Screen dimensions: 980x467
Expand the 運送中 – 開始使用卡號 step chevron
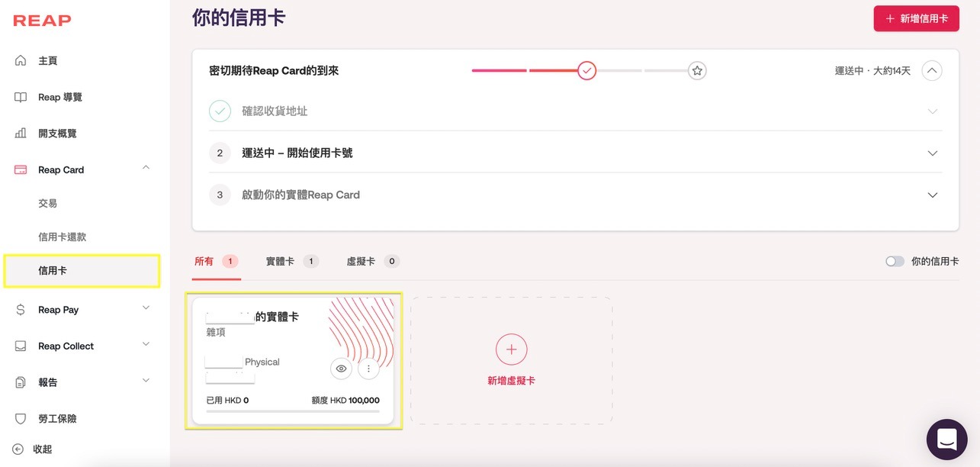click(932, 153)
